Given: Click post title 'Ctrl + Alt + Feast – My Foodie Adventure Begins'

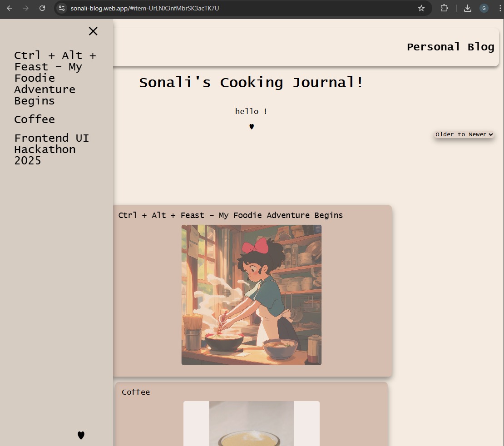Looking at the screenshot, I should tap(231, 215).
